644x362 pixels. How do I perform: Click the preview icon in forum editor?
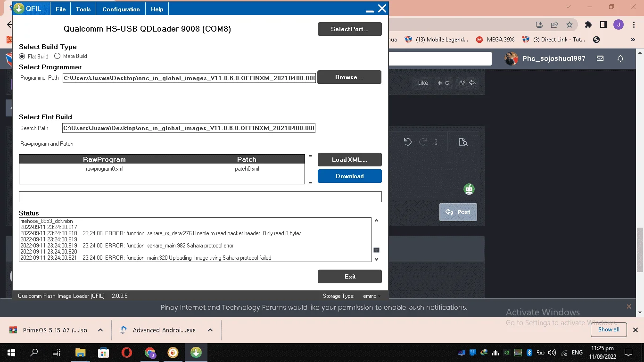(463, 142)
